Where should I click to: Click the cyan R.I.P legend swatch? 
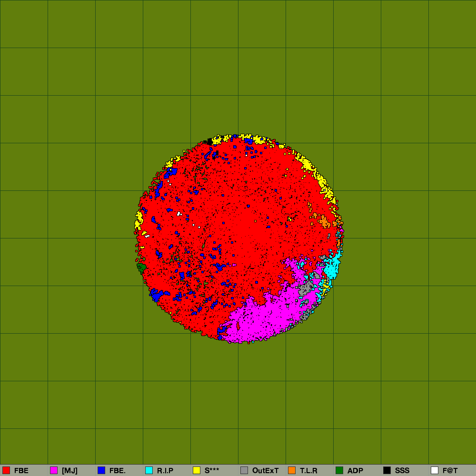point(149,470)
